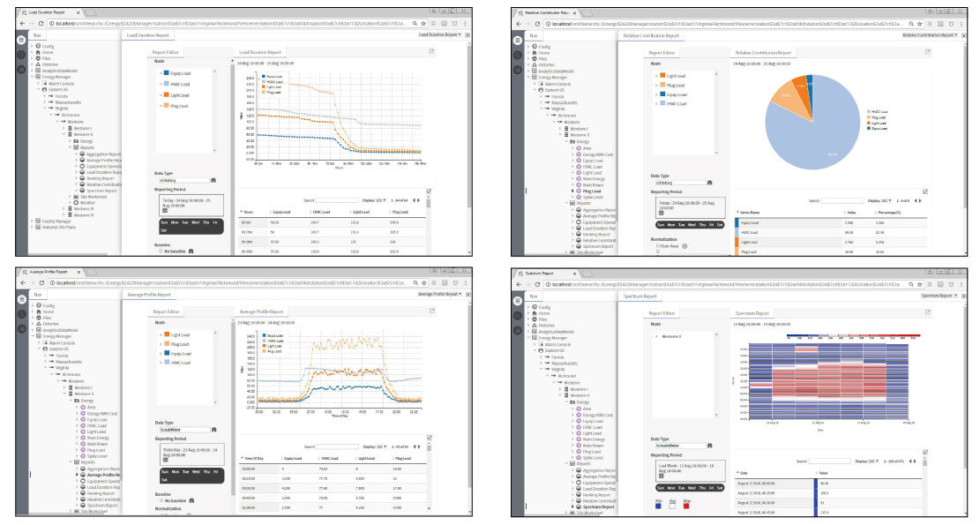
Task: Click the Floor Area info icon in Relative Contribution window
Action: pyautogui.click(x=685, y=246)
